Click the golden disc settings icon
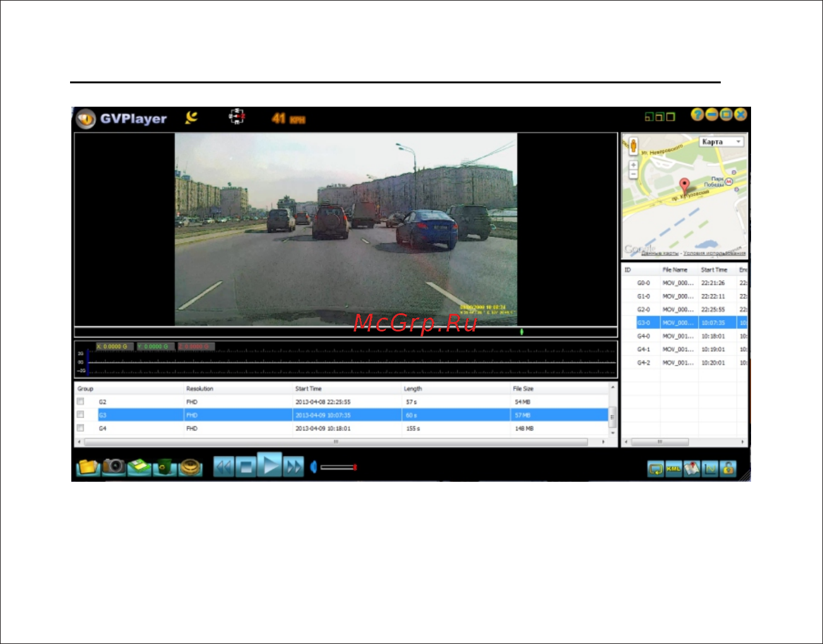 tap(190, 467)
